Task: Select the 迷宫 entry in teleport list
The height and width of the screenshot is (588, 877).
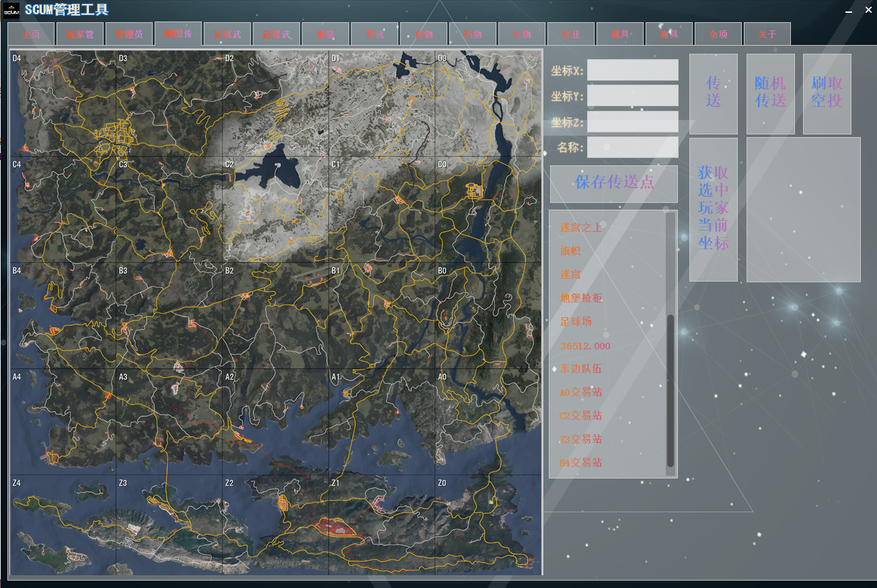Action: click(x=570, y=275)
